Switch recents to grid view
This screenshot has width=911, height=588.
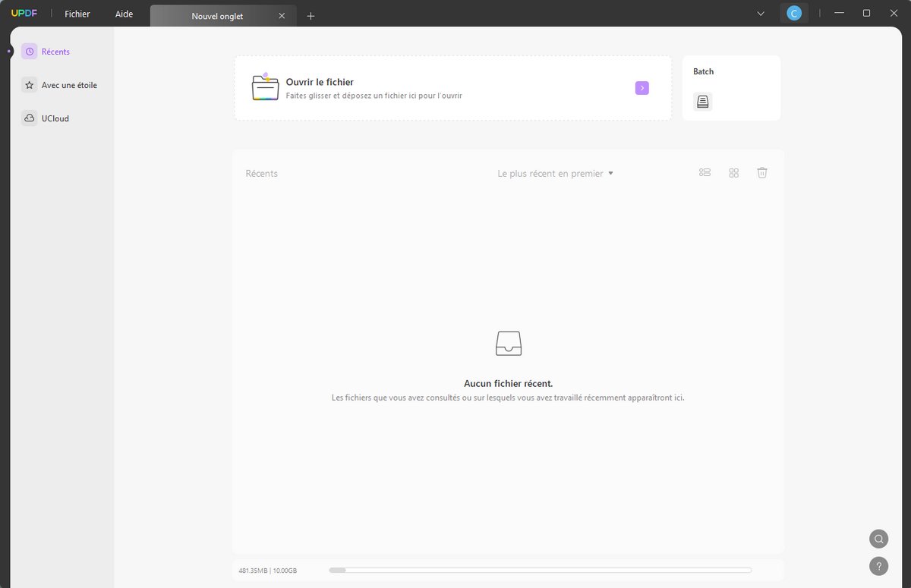pyautogui.click(x=733, y=173)
